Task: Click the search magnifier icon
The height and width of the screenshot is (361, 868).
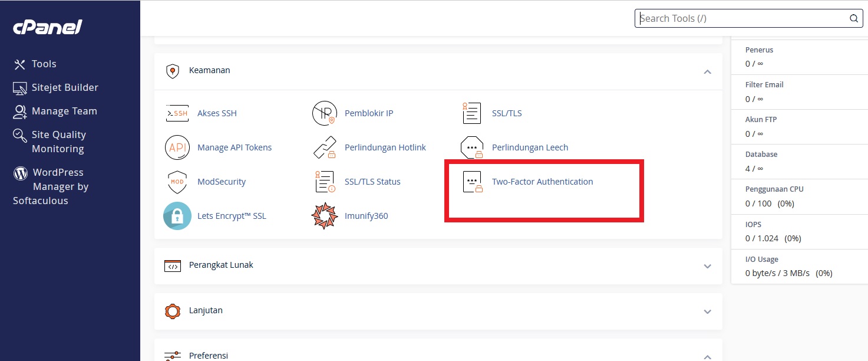Action: pos(853,18)
